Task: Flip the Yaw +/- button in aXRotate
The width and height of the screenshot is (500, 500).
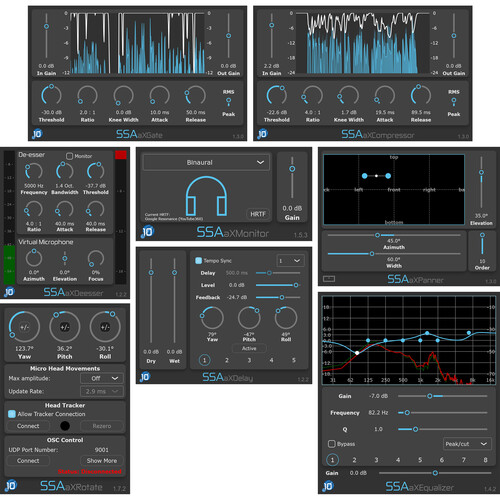Action: point(24,327)
